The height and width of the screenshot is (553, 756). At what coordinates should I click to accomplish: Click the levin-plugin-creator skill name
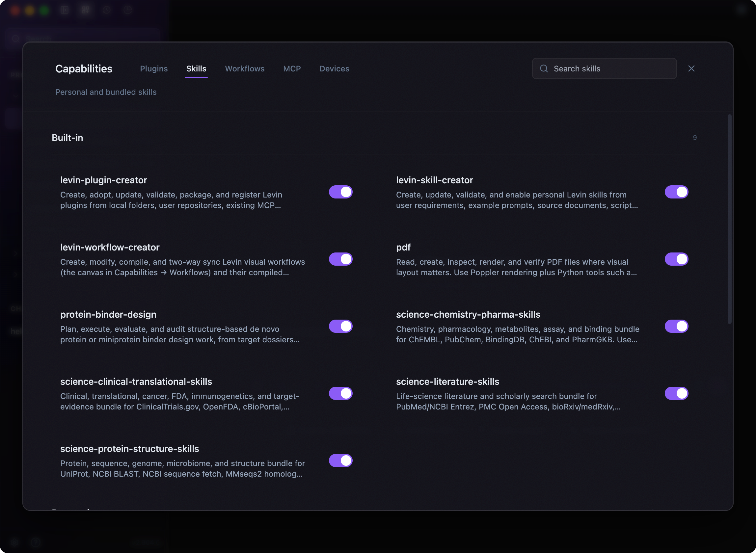tap(104, 180)
